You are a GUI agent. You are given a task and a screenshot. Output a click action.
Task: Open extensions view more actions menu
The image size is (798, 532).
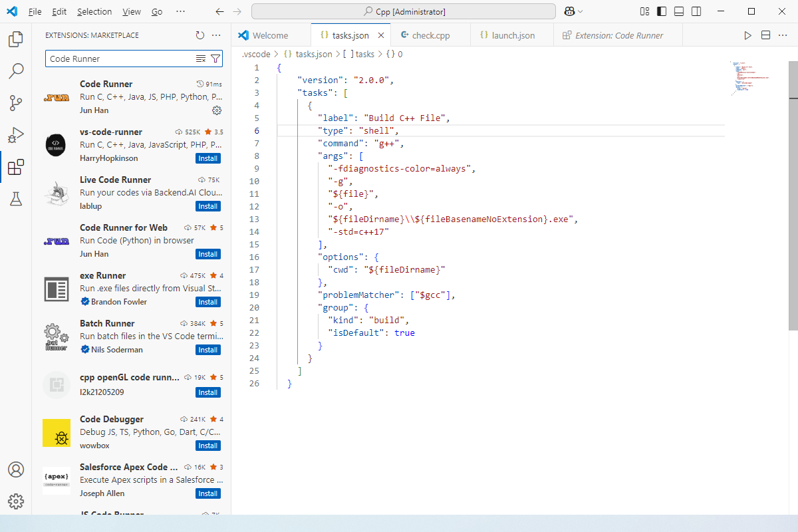click(216, 35)
